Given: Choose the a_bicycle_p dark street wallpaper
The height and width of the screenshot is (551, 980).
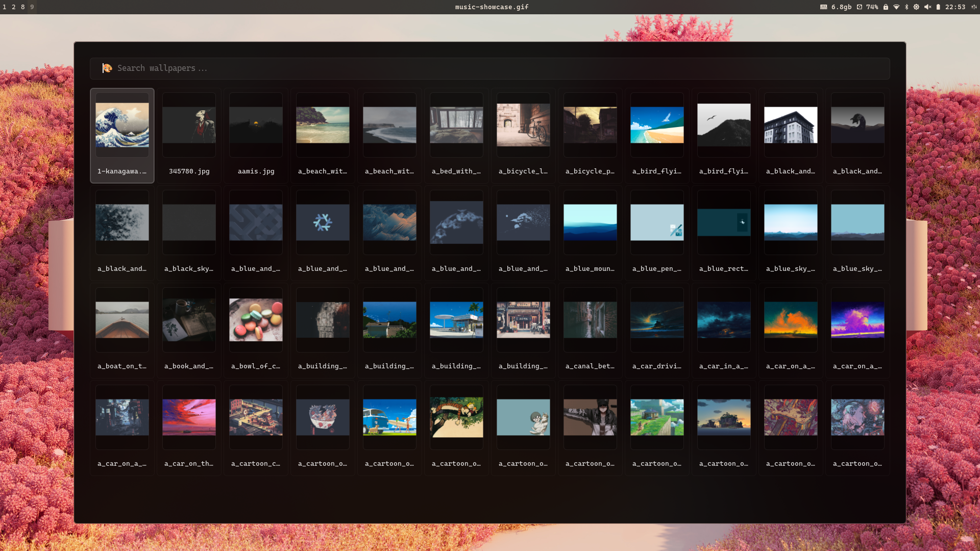Looking at the screenshot, I should [x=590, y=136].
